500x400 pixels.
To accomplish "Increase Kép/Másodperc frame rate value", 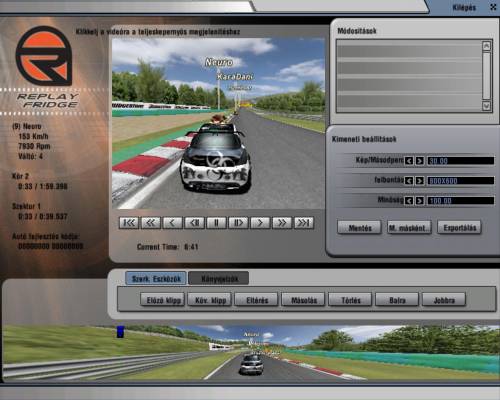I will (x=420, y=161).
